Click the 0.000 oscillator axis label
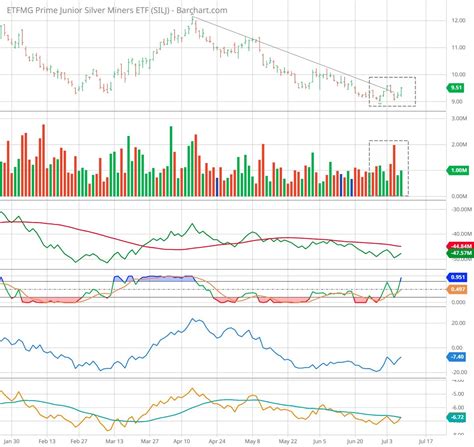This screenshot has width=474, height=447. click(x=458, y=302)
